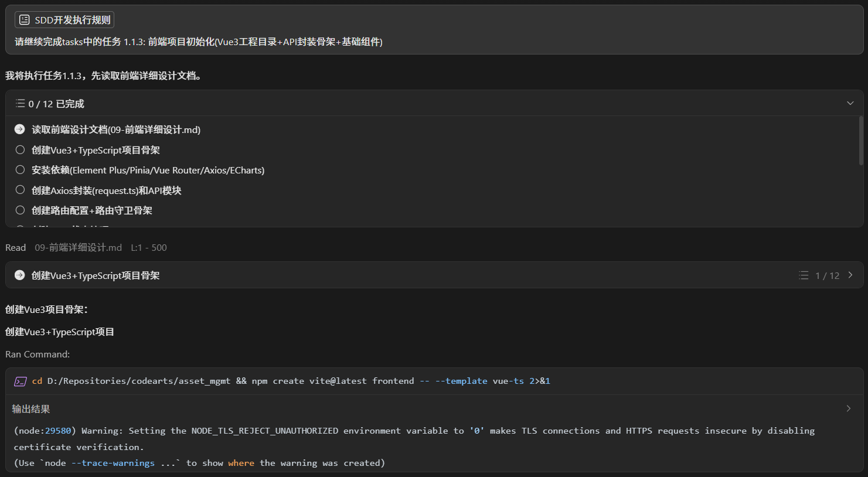Expand the 输出结果 output chevron
Image resolution: width=868 pixels, height=477 pixels.
click(x=848, y=408)
